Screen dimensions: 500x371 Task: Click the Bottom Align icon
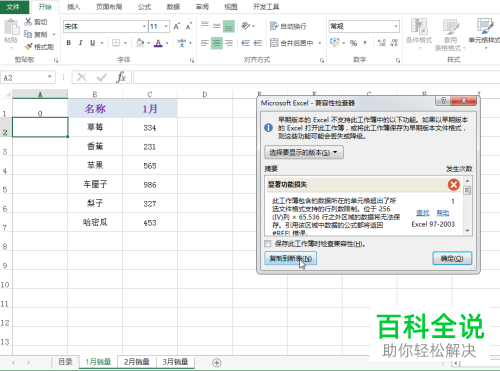pyautogui.click(x=229, y=26)
